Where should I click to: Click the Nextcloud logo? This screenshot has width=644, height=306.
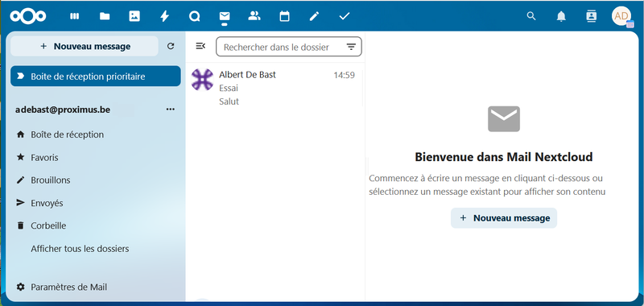28,16
